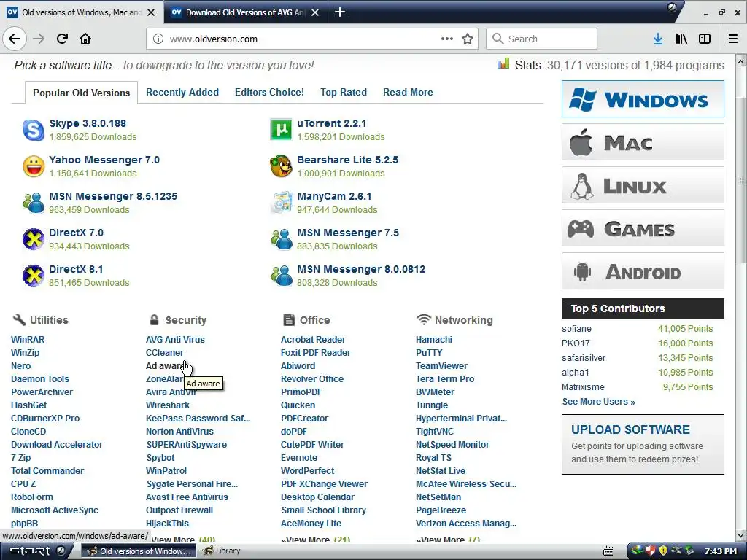Image resolution: width=747 pixels, height=560 pixels.
Task: Click the Yahoo Messenger smiley icon
Action: point(34,166)
